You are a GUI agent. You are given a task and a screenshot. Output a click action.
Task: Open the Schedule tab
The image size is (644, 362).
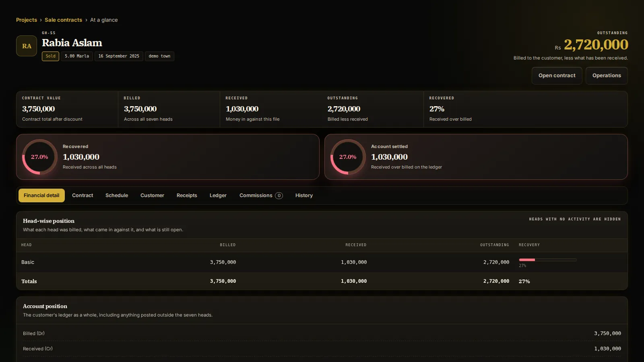click(x=117, y=195)
